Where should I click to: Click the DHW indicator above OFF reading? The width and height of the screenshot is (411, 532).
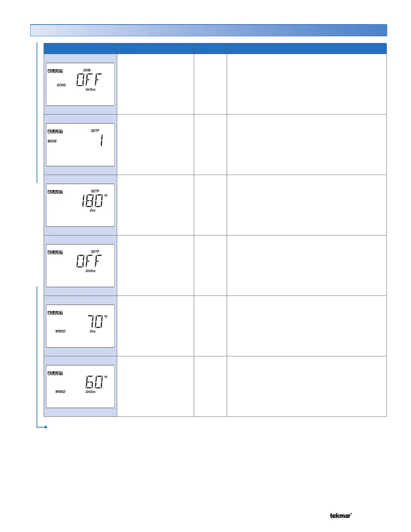click(x=87, y=70)
